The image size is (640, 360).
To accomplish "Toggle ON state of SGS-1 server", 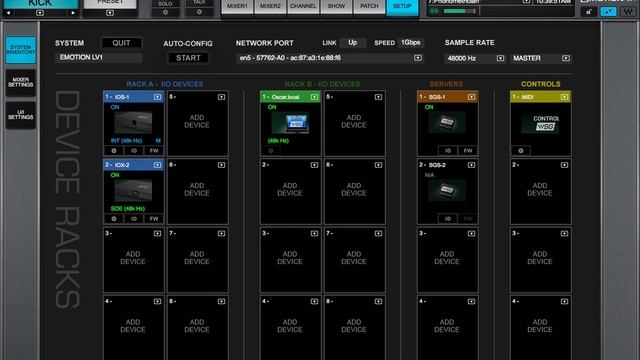I will (429, 107).
